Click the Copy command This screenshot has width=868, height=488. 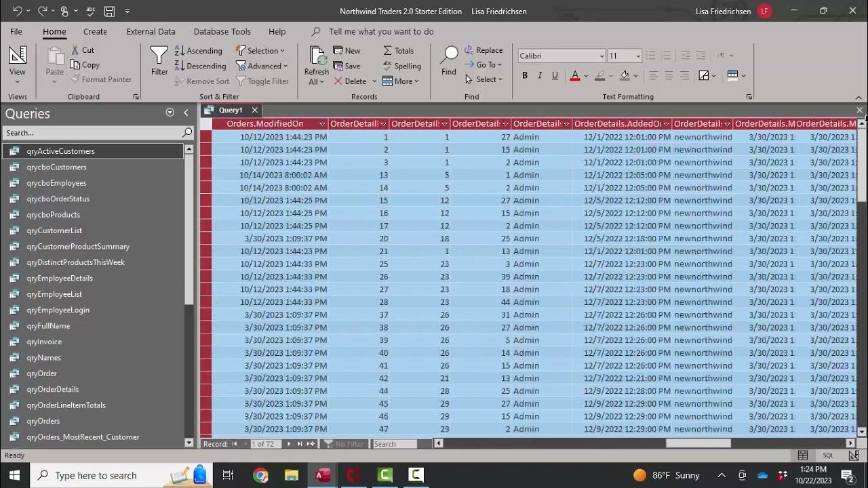click(85, 65)
